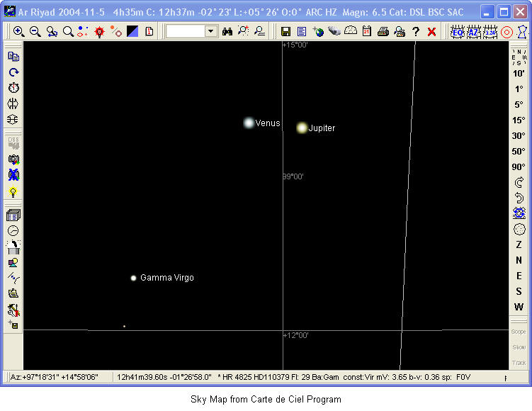Click the flip map icon on right
This screenshot has height=411, width=532.
point(519,213)
